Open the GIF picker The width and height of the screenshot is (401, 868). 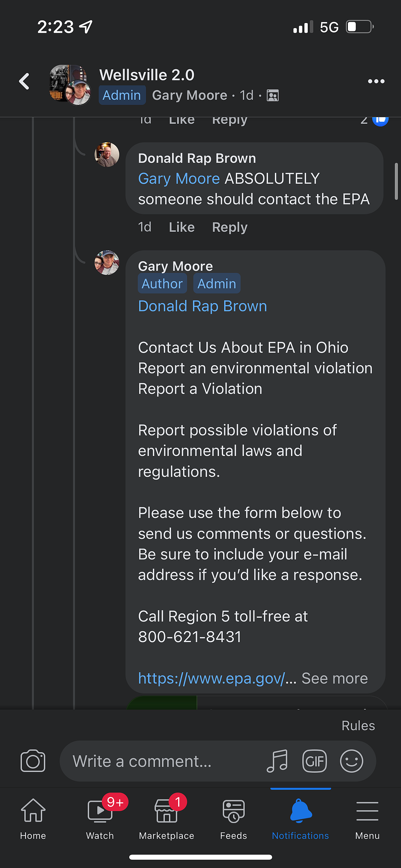coord(314,761)
